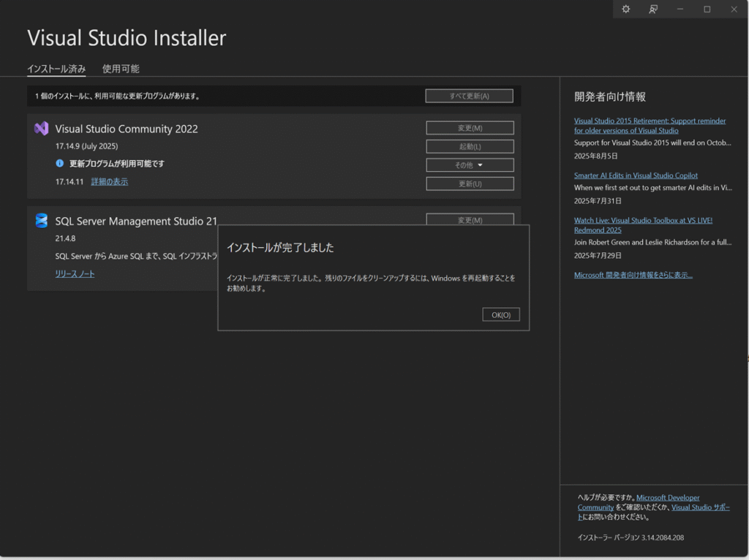Minimize the Visual Studio Installer window
This screenshot has width=749, height=560.
pyautogui.click(x=680, y=9)
